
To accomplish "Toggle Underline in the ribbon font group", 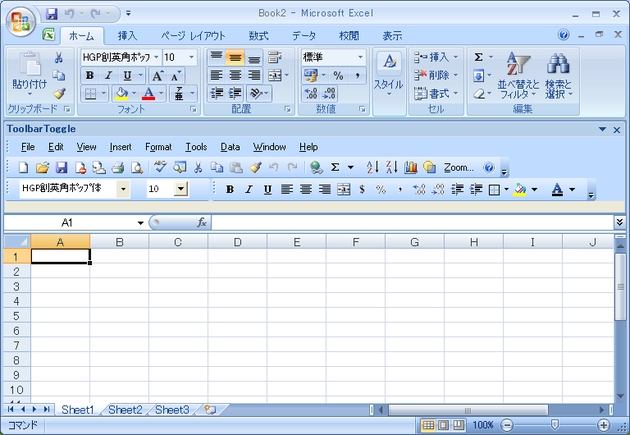I will tap(127, 76).
